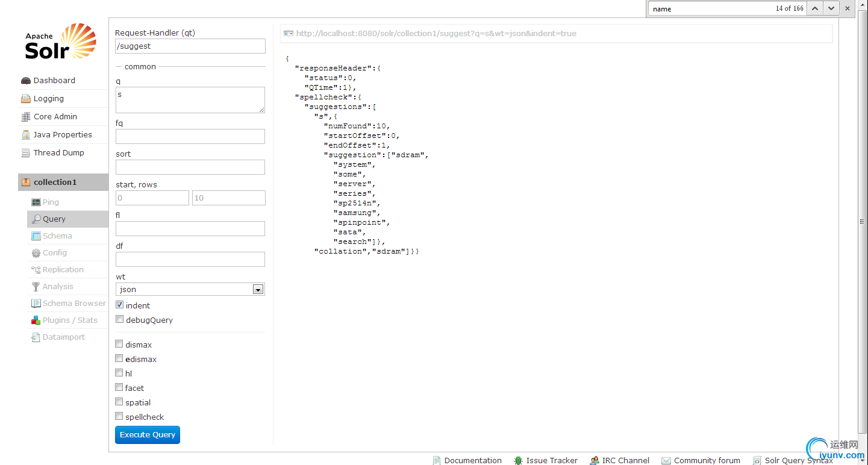Uncheck the indent checkbox
Image resolution: width=868 pixels, height=465 pixels.
click(x=119, y=305)
